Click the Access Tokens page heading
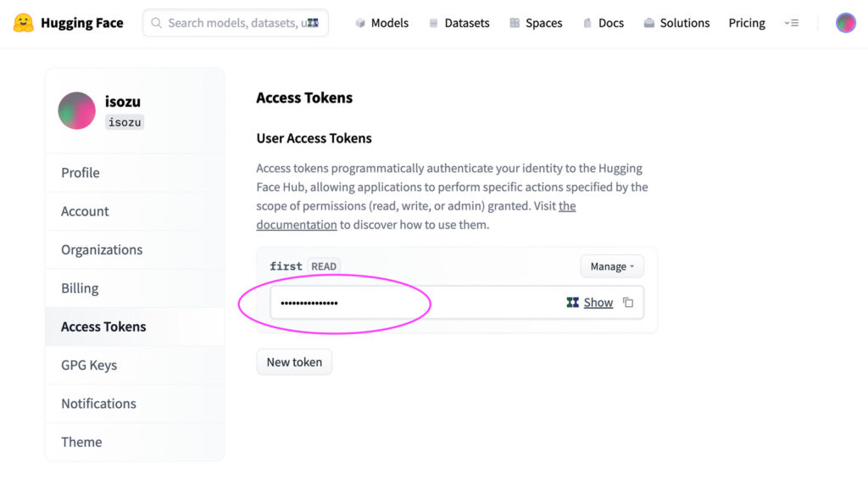The image size is (868, 486). pos(304,98)
